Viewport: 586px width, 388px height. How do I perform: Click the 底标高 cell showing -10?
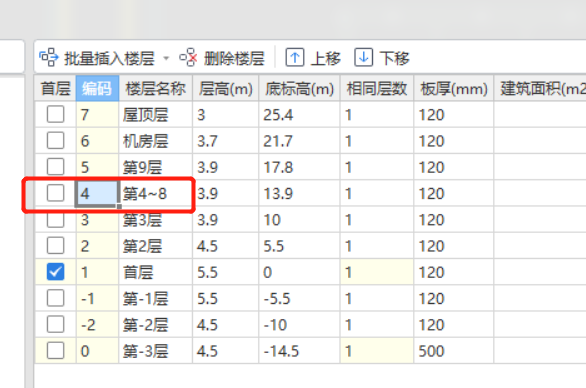(299, 324)
